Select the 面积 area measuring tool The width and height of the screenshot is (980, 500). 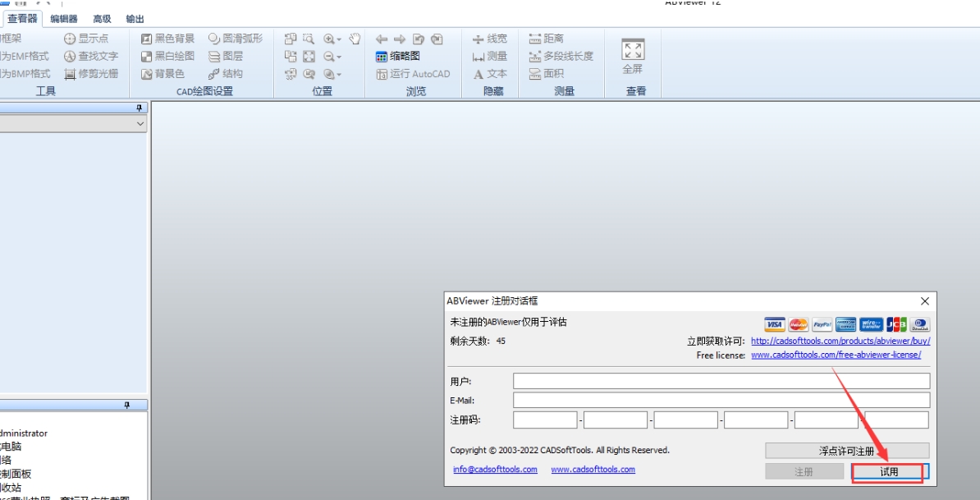(x=547, y=74)
